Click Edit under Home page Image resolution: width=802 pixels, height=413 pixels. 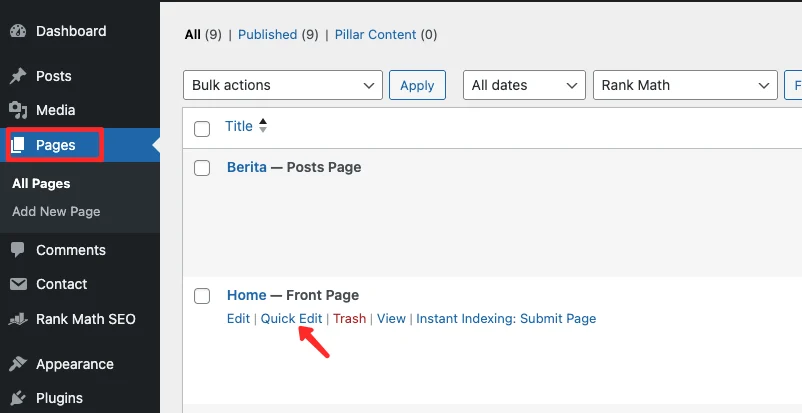(x=238, y=318)
